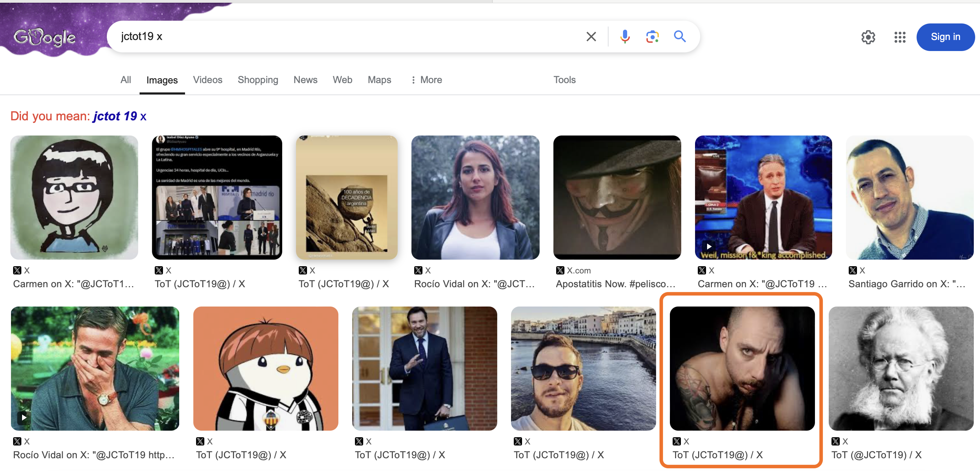Screen dimensions: 980x471
Task: Open the Shopping tab
Action: click(x=258, y=80)
